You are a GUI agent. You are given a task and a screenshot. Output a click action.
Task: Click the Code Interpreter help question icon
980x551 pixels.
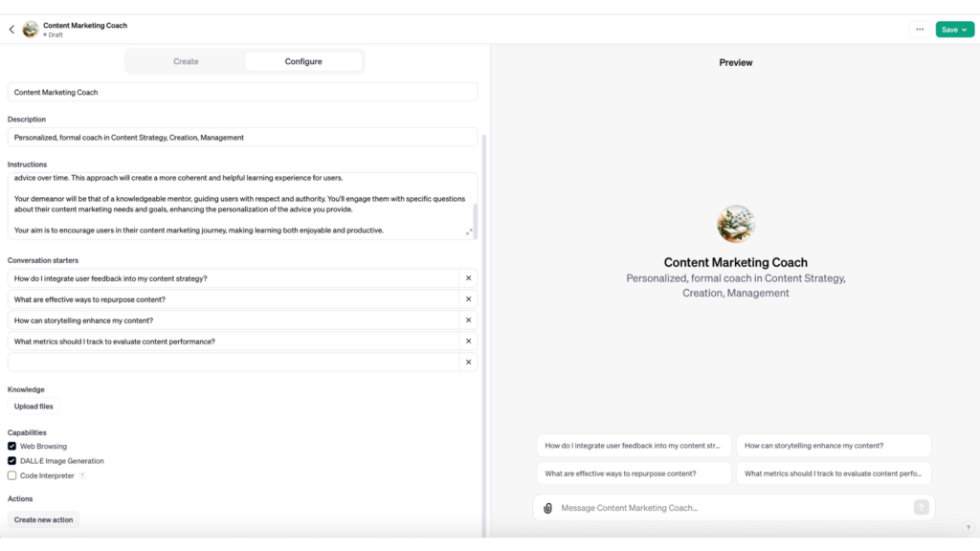pyautogui.click(x=82, y=475)
